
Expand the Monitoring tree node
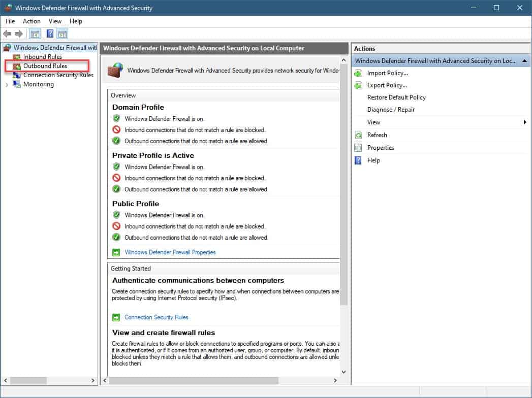pos(7,85)
